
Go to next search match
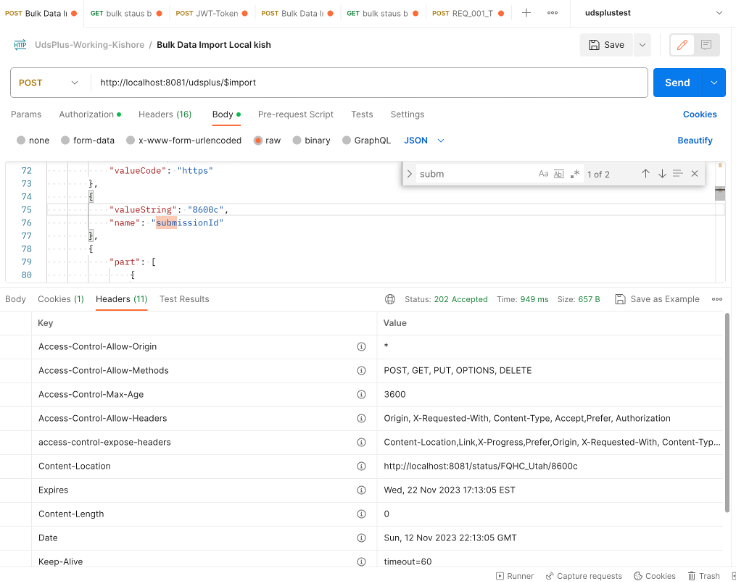coord(662,174)
